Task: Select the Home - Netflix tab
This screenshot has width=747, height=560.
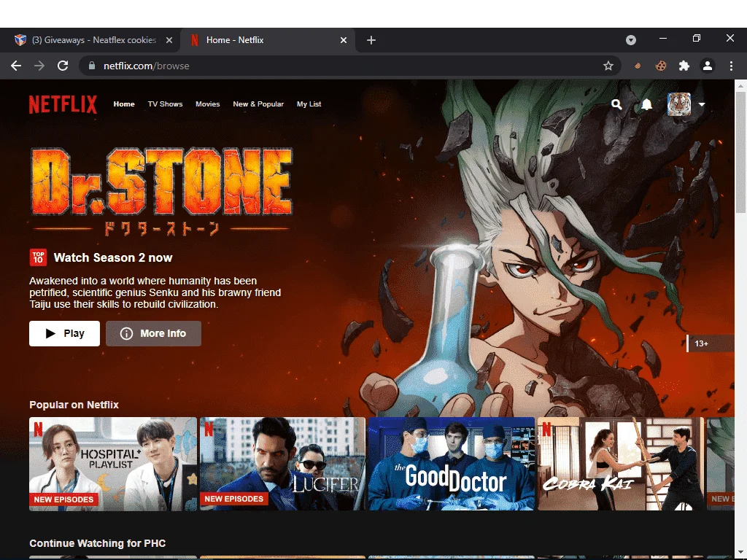Action: coord(267,40)
